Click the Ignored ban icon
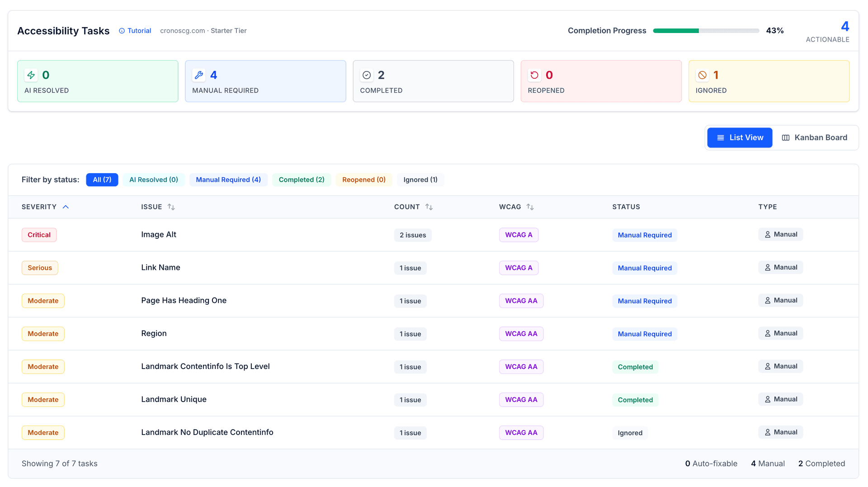 coord(702,75)
